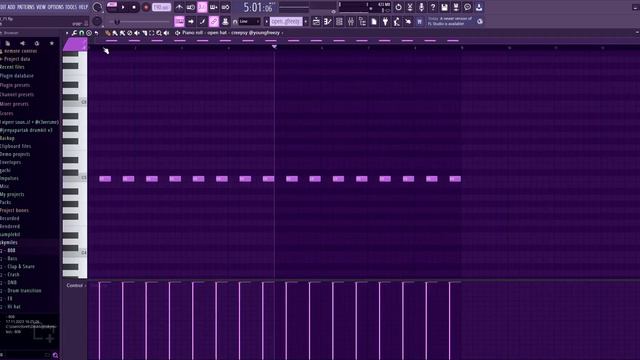The width and height of the screenshot is (640, 360).
Task: Open piano roll wrench tools menu
Action: coord(74,33)
